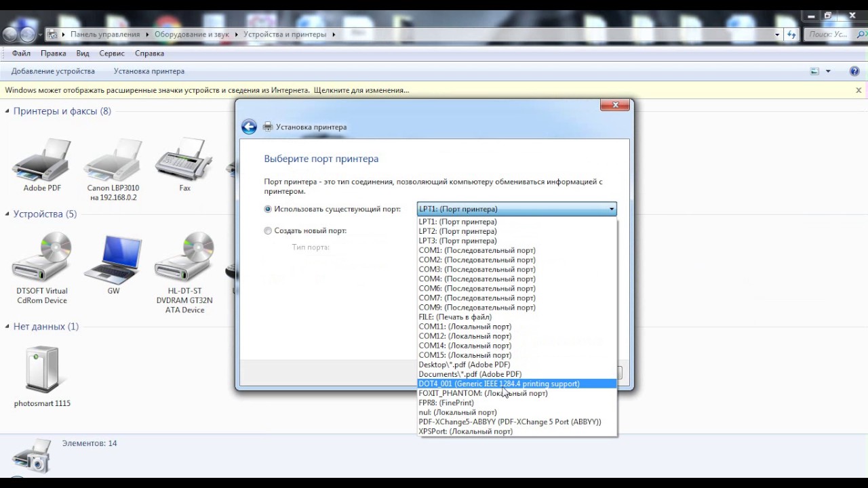Click the Windows info bar message text
Screen dimensions: 868x488
(207, 89)
